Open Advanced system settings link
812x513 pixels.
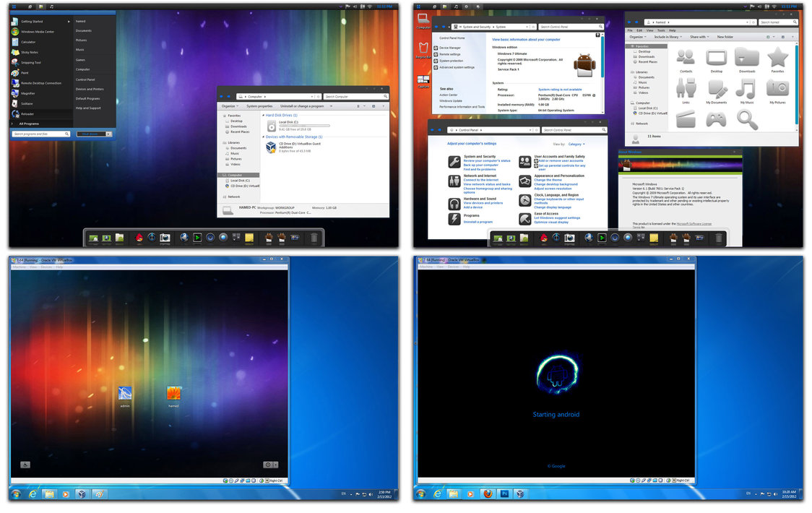click(457, 67)
